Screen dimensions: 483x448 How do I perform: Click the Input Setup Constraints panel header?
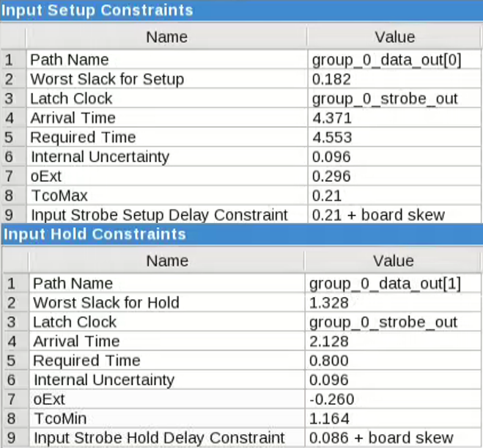97,10
